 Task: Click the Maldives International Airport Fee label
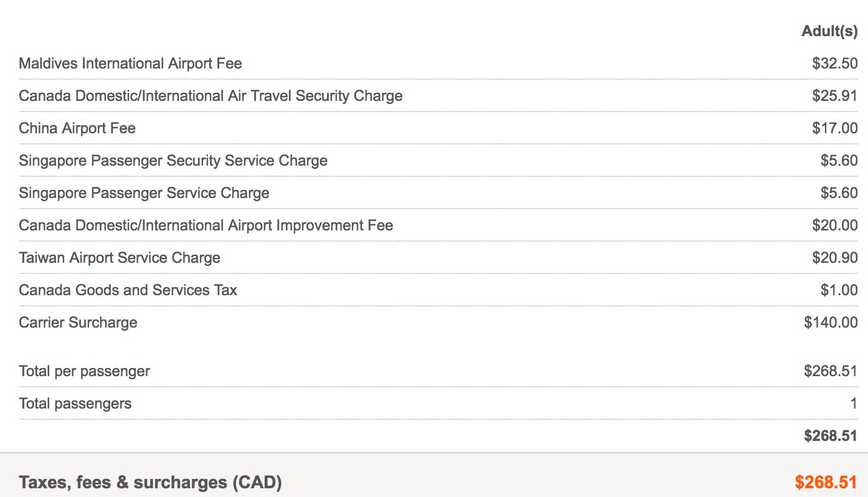pos(130,64)
